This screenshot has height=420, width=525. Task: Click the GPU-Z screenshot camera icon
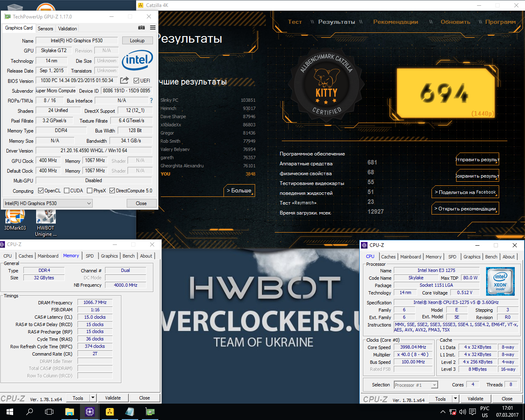pyautogui.click(x=142, y=27)
